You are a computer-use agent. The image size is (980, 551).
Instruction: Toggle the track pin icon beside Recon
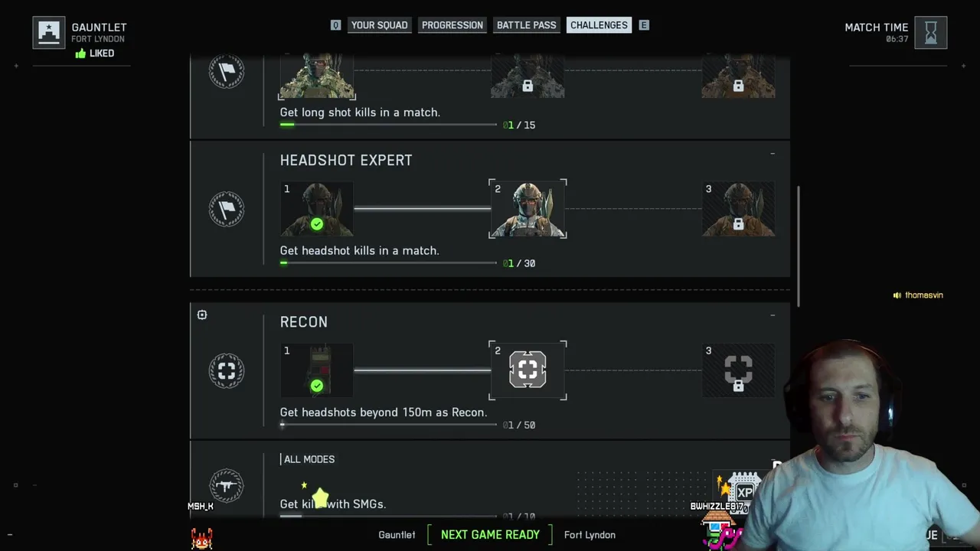[x=202, y=315]
